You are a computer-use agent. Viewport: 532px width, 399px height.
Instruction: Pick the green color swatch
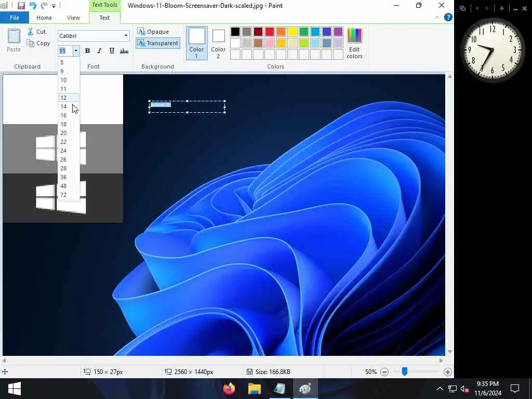click(304, 32)
